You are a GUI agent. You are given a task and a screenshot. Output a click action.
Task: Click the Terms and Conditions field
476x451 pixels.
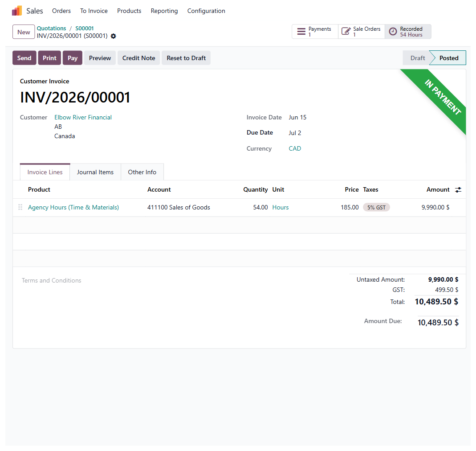(52, 280)
